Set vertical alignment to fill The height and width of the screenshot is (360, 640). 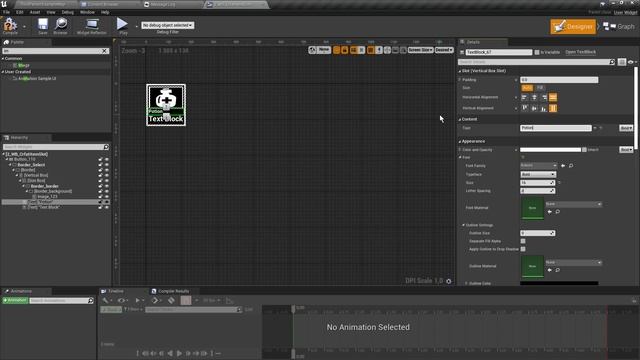point(553,108)
